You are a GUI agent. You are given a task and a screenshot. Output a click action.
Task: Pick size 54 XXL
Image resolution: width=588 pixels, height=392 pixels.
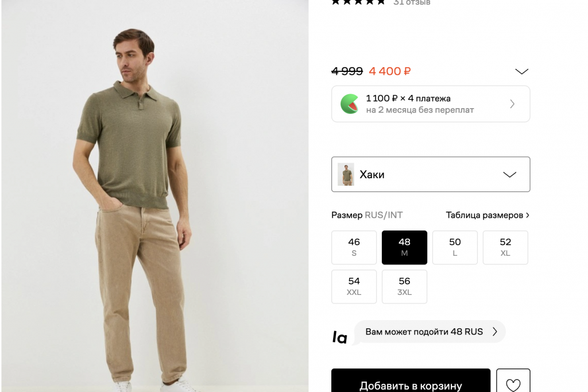(354, 286)
